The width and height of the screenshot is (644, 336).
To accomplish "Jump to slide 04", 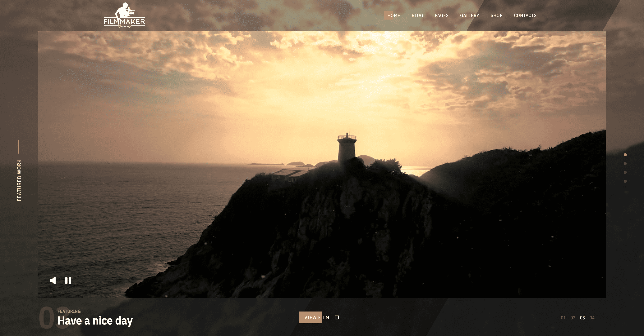I will [592, 318].
